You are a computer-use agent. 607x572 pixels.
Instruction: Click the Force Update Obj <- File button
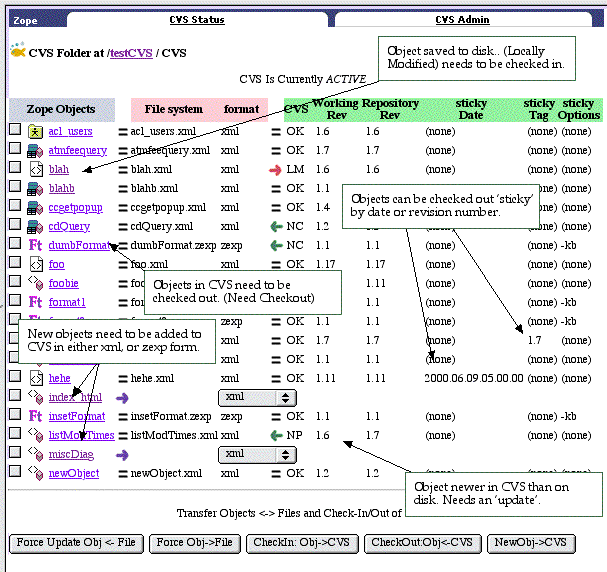(76, 543)
